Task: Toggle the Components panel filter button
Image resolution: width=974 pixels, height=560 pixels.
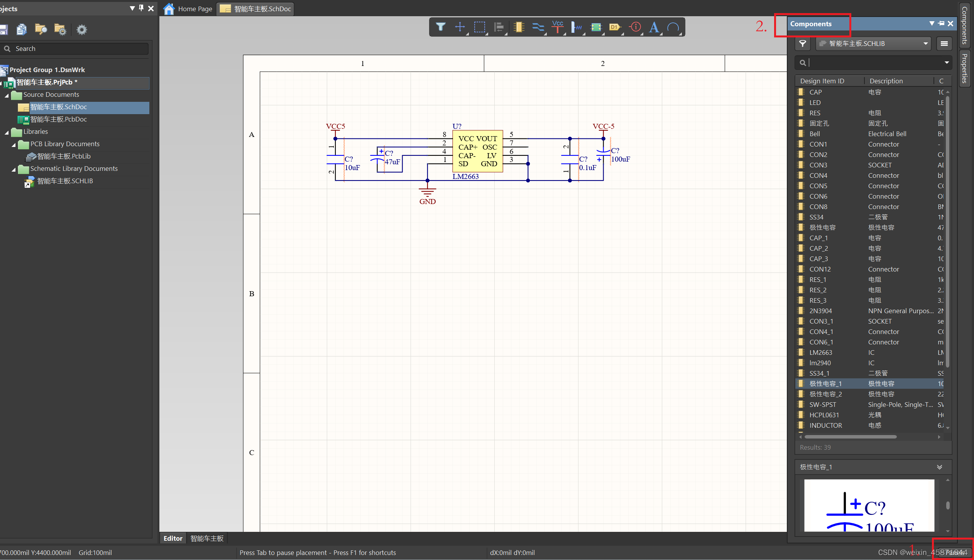Action: 803,44
